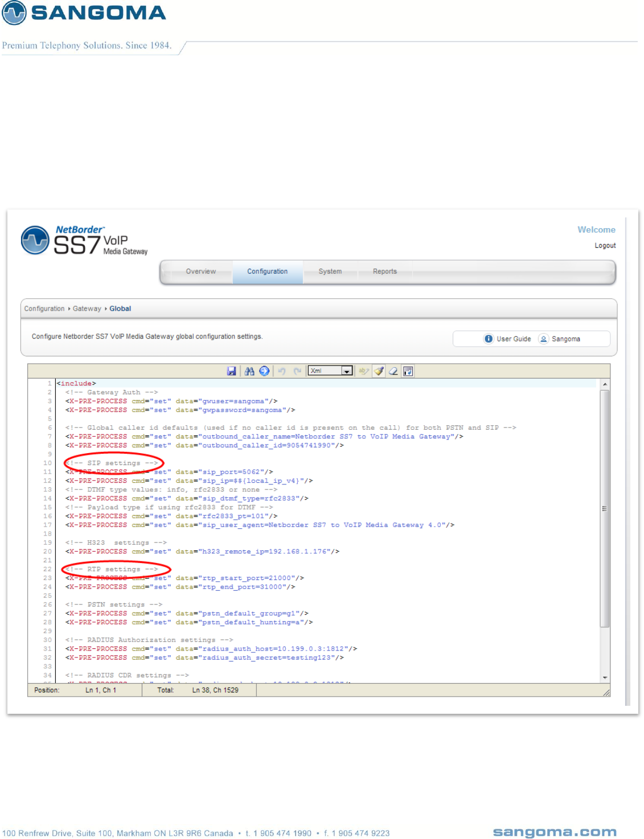Click the line with gwpassword=sangoma
644x839 pixels.
pos(180,410)
